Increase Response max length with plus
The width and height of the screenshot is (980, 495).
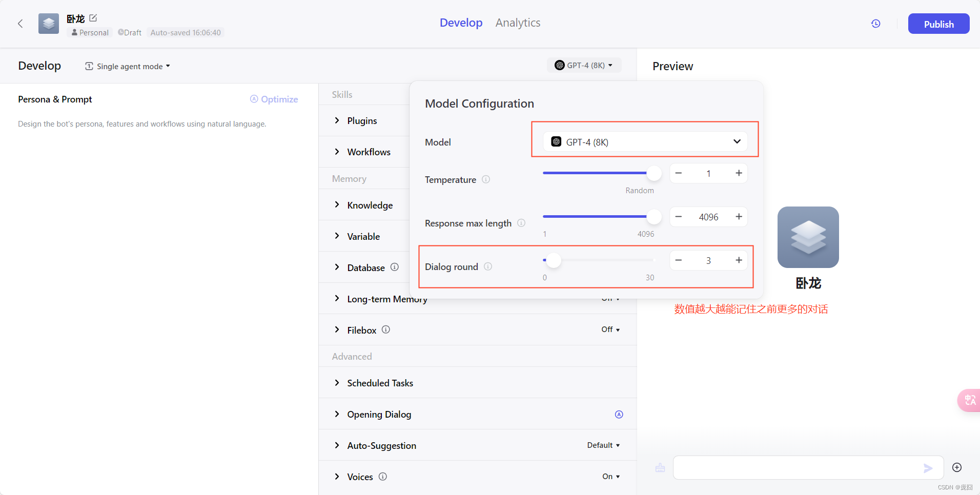click(x=739, y=217)
